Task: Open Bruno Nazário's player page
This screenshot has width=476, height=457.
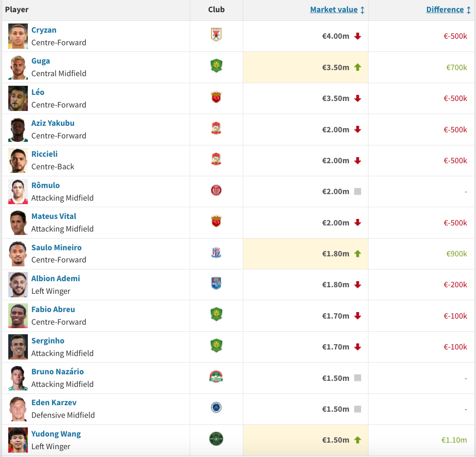Action: [x=57, y=372]
